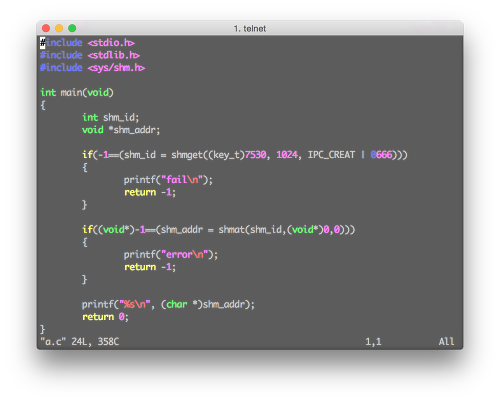Click the '1. telnet' window title
Screen dimensions: 500x402
tap(250, 29)
